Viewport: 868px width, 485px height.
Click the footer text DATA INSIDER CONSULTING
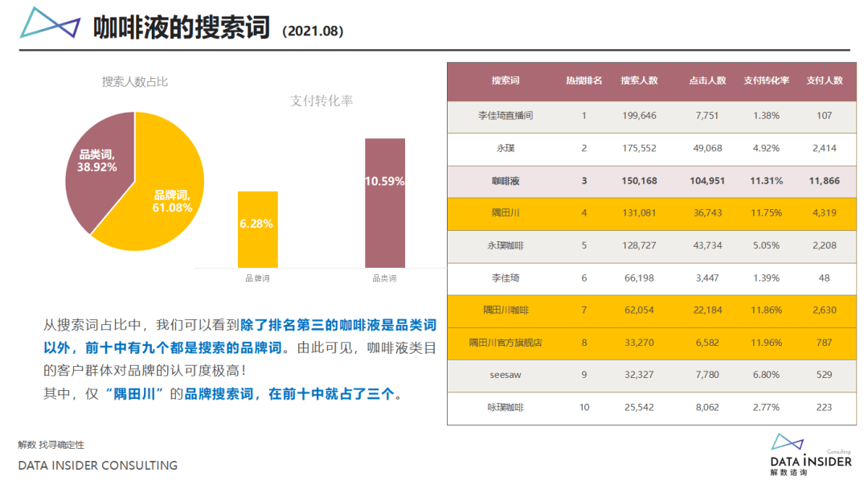point(98,466)
